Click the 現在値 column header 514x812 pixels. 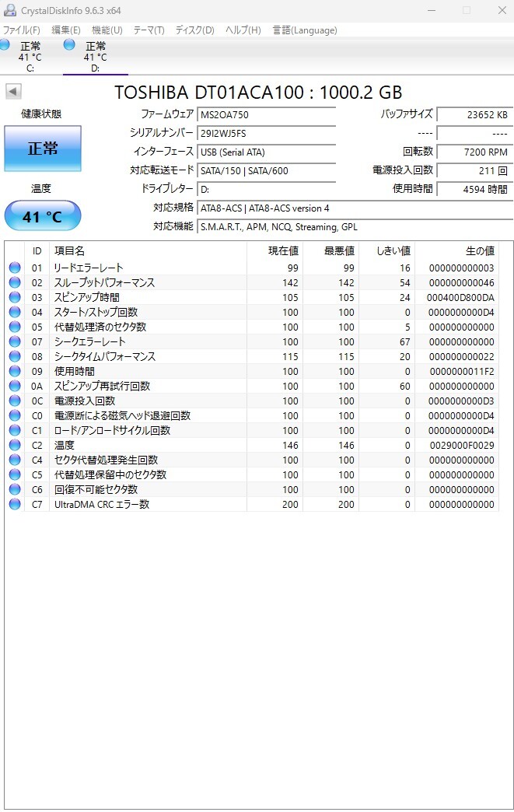pos(274,251)
